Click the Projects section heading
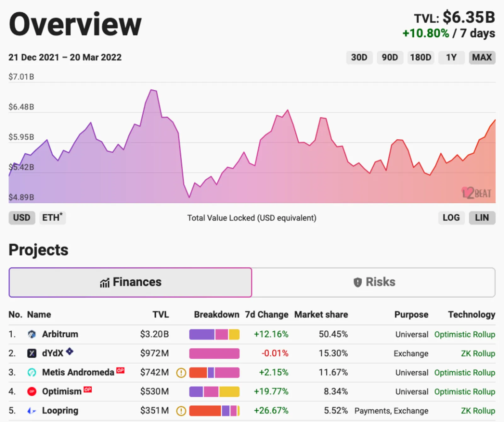This screenshot has width=504, height=422. click(38, 250)
